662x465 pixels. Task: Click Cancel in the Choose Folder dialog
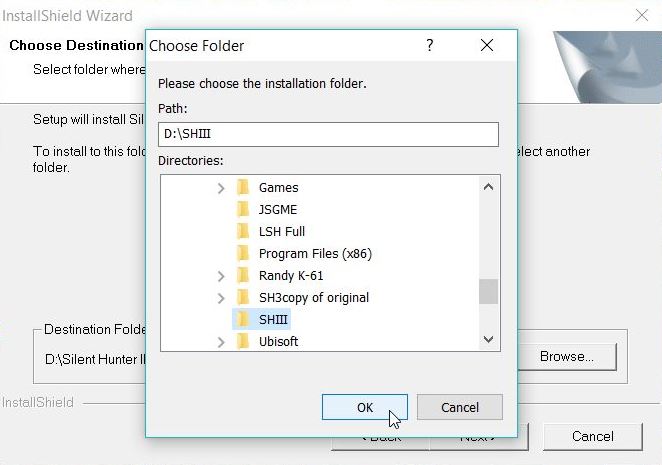[x=460, y=407]
